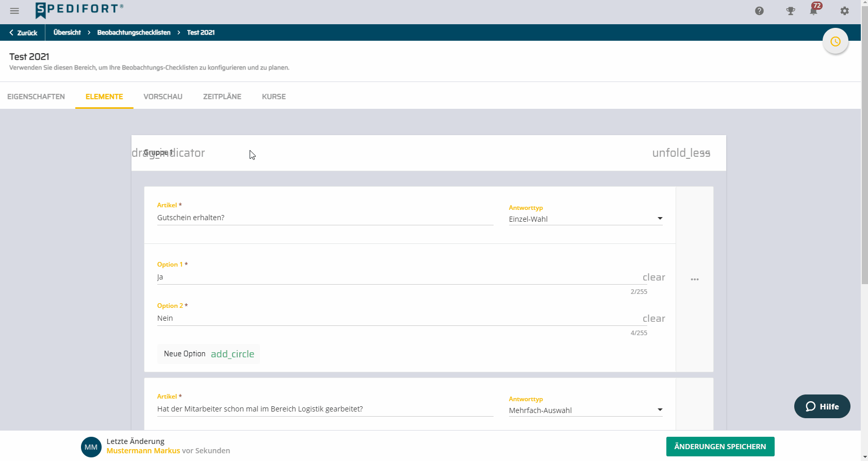
Task: Open the help question mark icon
Action: 759,11
